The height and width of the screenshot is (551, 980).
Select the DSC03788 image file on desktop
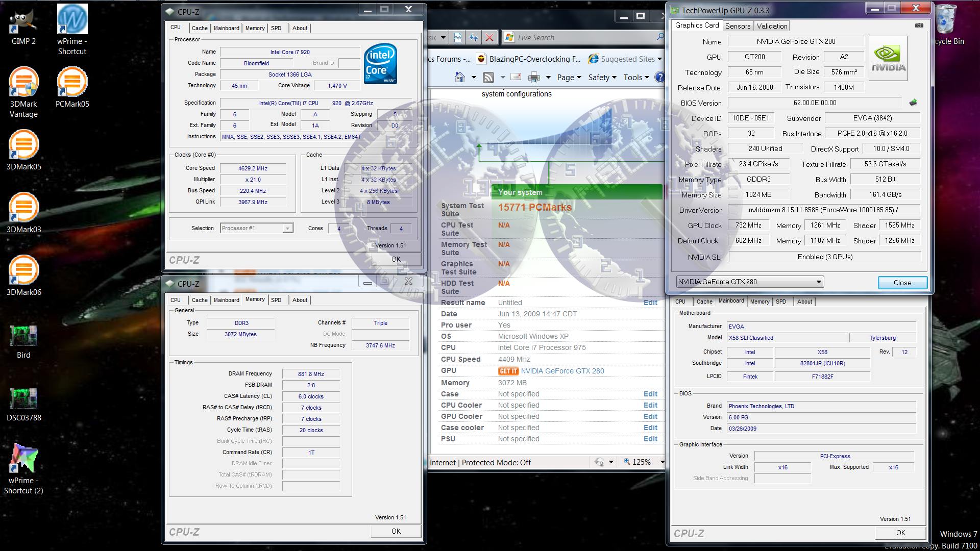tap(23, 404)
